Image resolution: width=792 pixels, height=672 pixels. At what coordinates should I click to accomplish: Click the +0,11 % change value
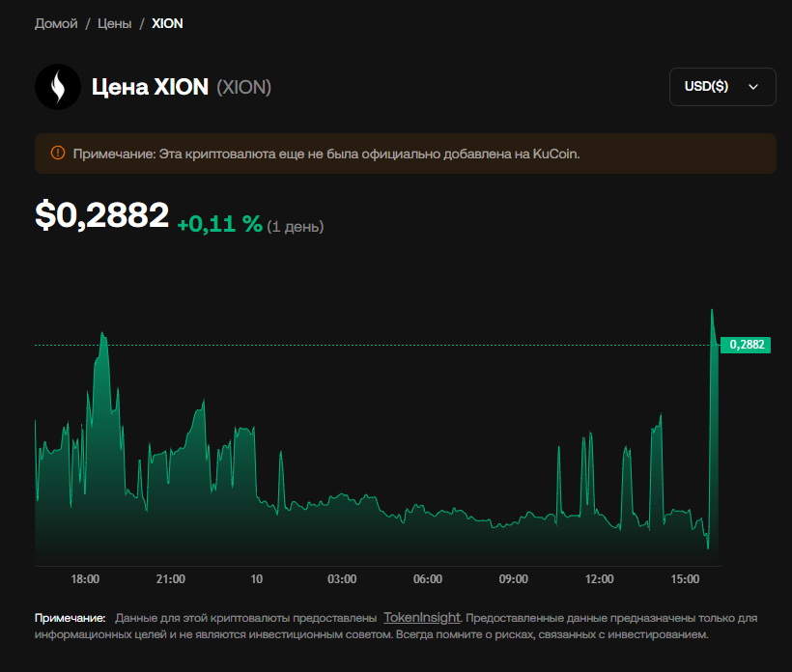[x=219, y=224]
